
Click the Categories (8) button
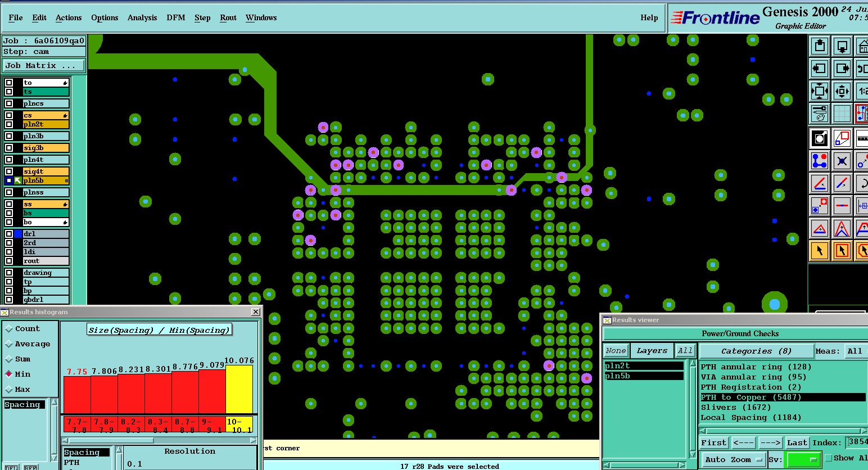(x=756, y=351)
